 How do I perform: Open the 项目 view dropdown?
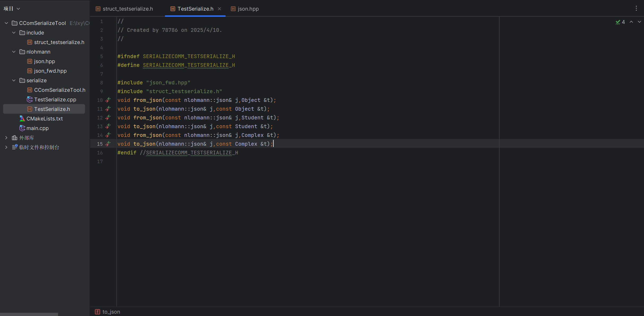[12, 8]
